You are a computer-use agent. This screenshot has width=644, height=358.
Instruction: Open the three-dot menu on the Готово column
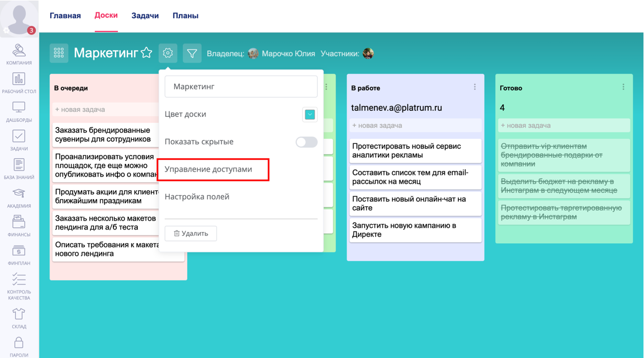tap(623, 87)
